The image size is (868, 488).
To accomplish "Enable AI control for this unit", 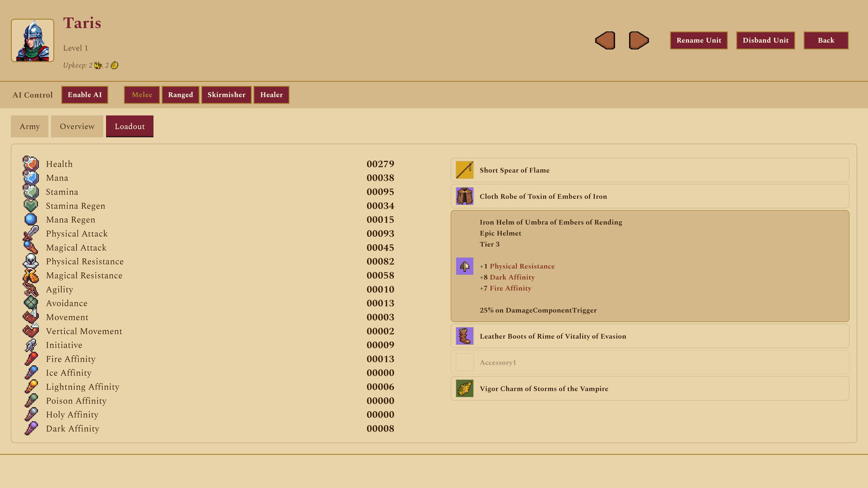I will 85,95.
